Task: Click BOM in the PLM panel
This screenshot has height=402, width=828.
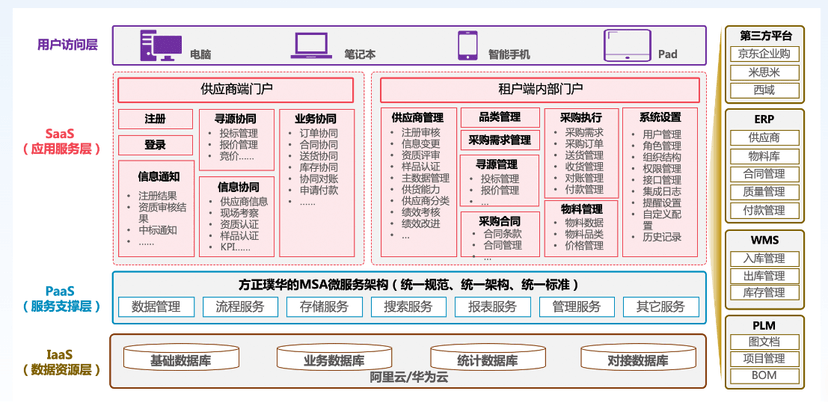Action: click(765, 376)
